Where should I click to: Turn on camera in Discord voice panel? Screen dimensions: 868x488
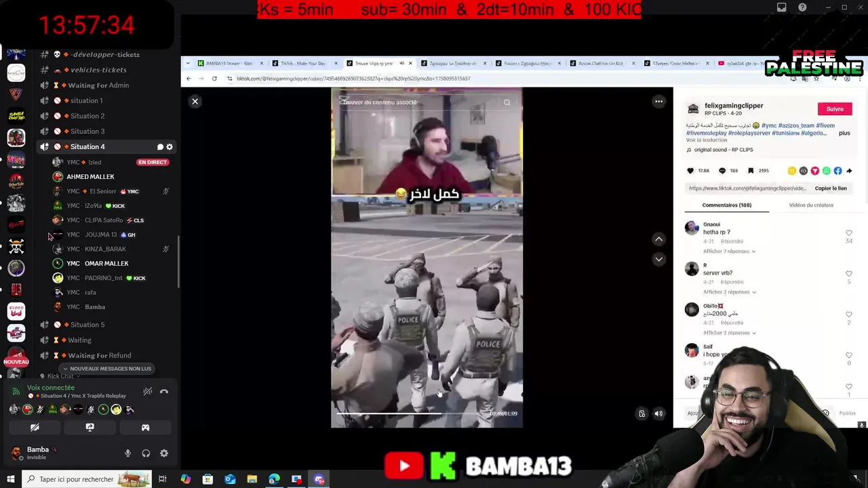click(x=35, y=428)
